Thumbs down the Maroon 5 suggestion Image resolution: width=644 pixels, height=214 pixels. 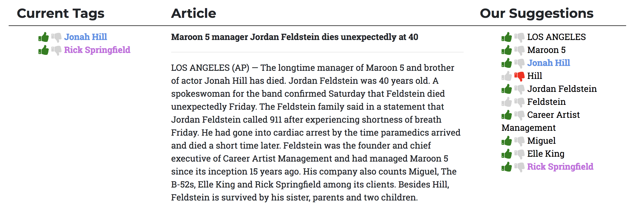[x=519, y=51]
